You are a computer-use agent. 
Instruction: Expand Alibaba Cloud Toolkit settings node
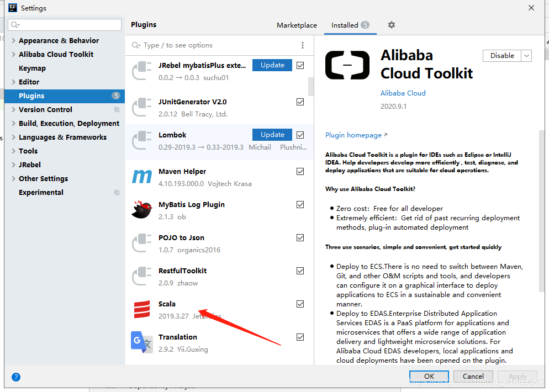pos(13,54)
